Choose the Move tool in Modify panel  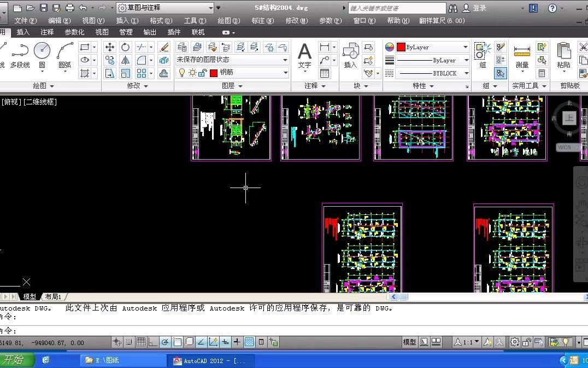point(110,47)
